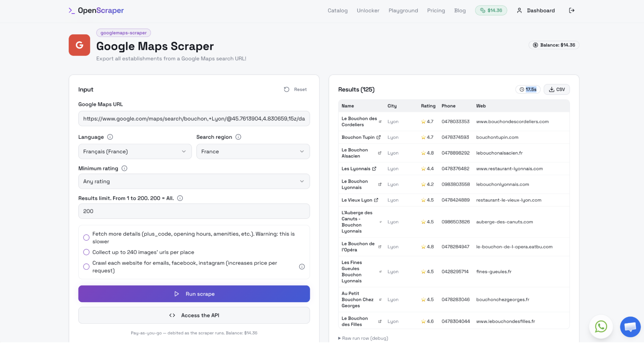
Task: Click the Google Maps URL field
Action: pos(194,119)
